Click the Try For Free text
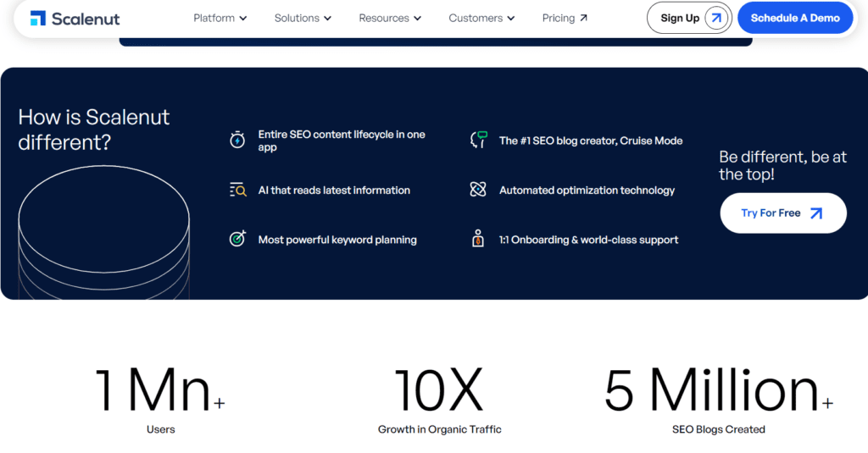This screenshot has height=453, width=868. (x=771, y=213)
